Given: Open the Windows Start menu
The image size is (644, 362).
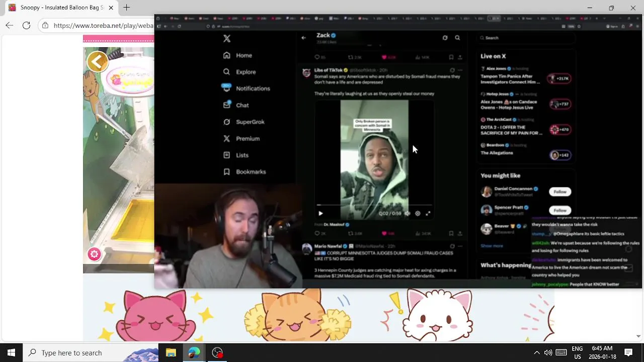Looking at the screenshot, I should pyautogui.click(x=11, y=352).
